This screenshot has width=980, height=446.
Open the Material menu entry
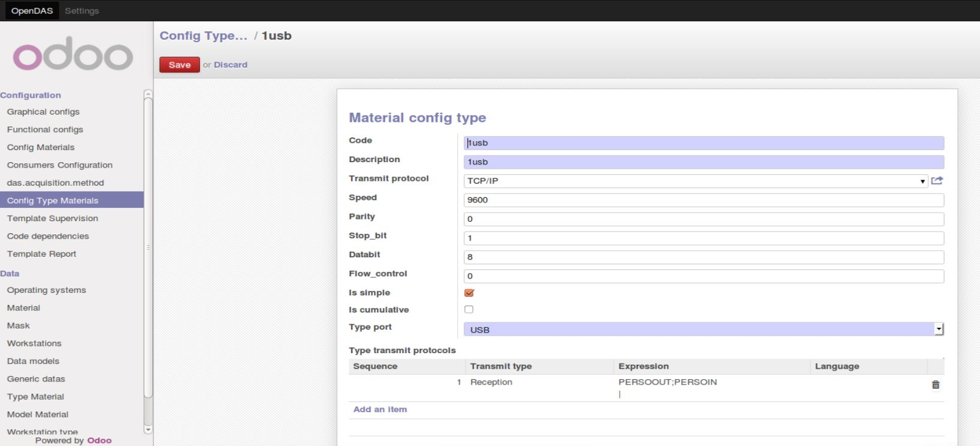pyautogui.click(x=23, y=307)
